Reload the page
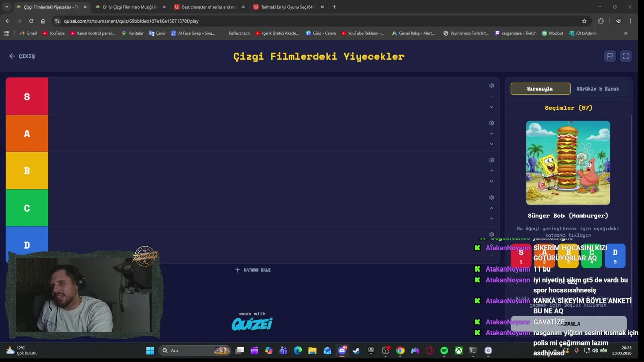The width and height of the screenshot is (644, 362). coord(31,21)
